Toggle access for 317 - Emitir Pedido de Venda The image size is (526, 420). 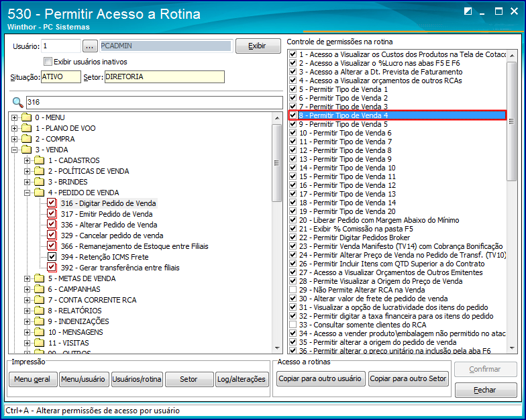pos(52,213)
